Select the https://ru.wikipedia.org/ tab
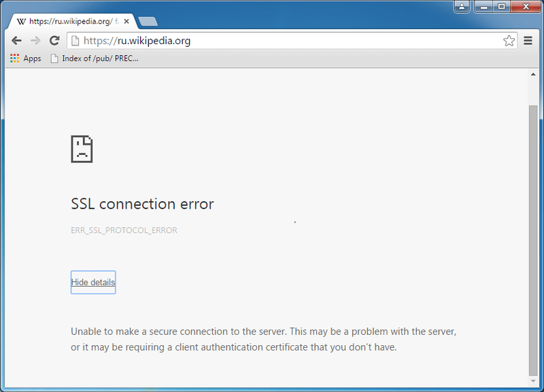This screenshot has width=544, height=392. [72, 22]
